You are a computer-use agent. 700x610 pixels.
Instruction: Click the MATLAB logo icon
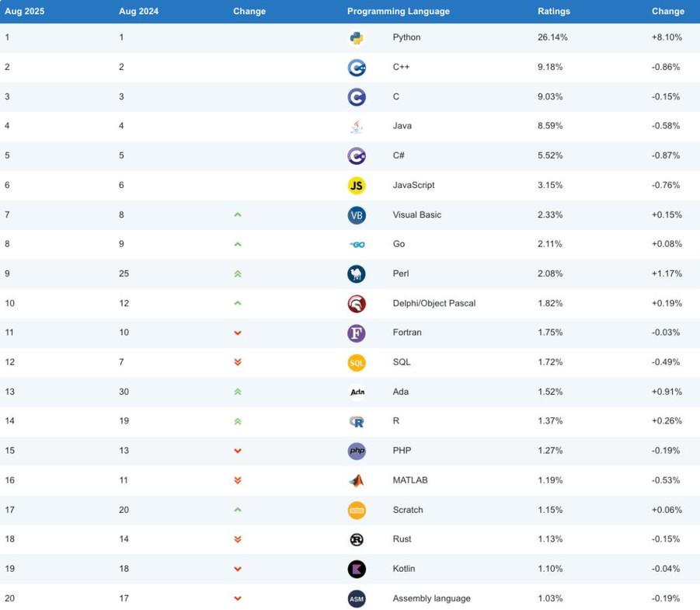[x=357, y=480]
